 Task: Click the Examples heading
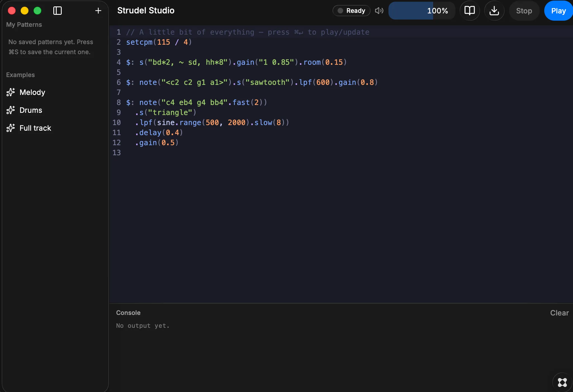[x=20, y=75]
